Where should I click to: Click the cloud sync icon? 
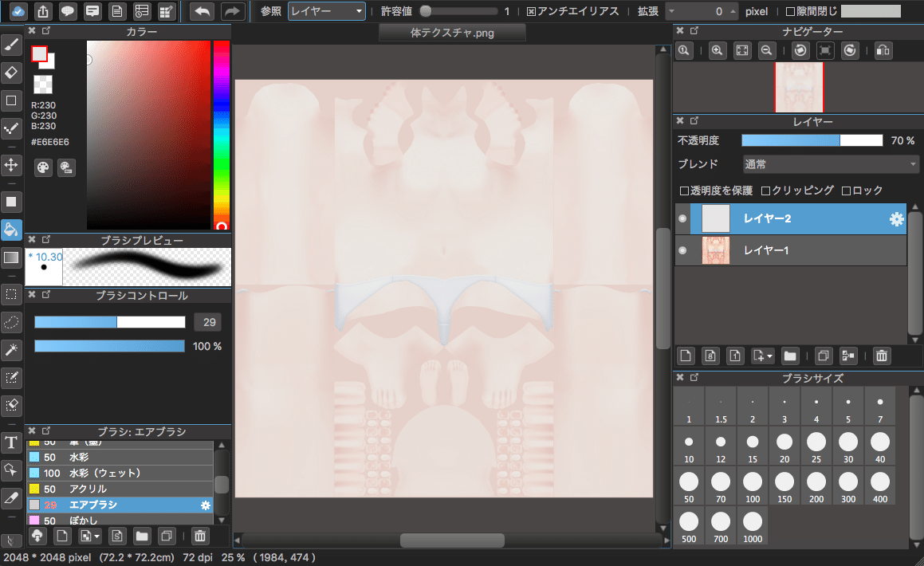tap(18, 10)
